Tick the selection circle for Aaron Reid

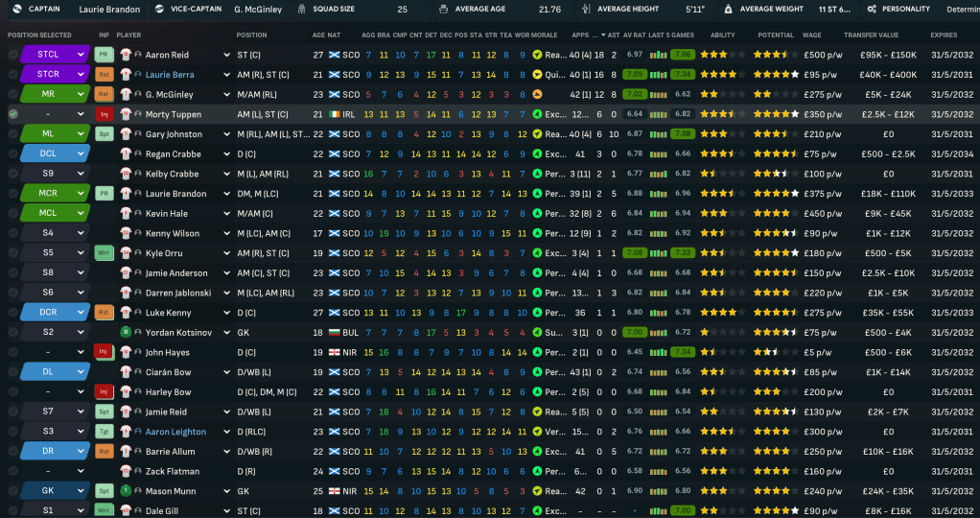point(13,55)
